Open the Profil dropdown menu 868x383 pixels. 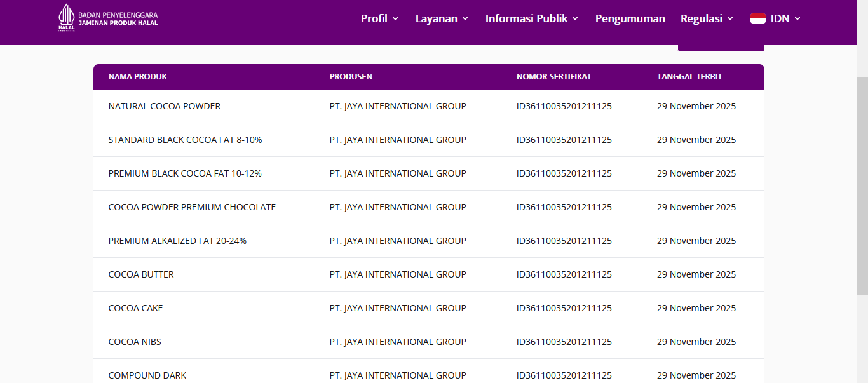pyautogui.click(x=379, y=18)
